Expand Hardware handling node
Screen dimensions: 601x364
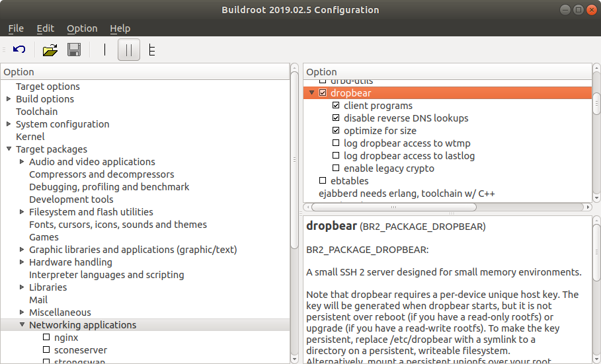(22, 262)
